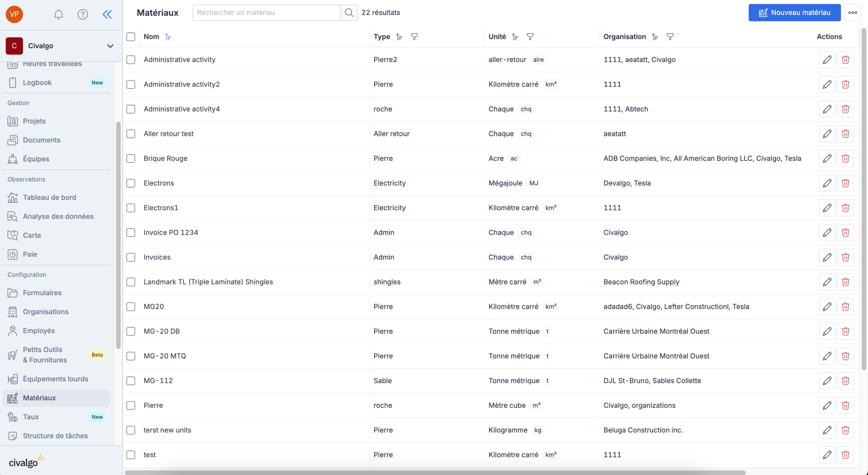Tick the MG20 row checkbox
The image size is (868, 475).
(x=131, y=307)
